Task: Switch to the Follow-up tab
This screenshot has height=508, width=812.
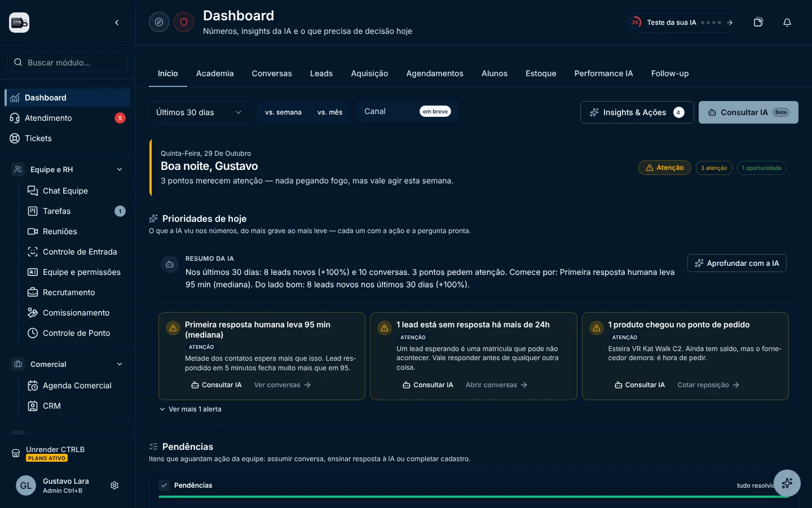Action: pyautogui.click(x=670, y=73)
